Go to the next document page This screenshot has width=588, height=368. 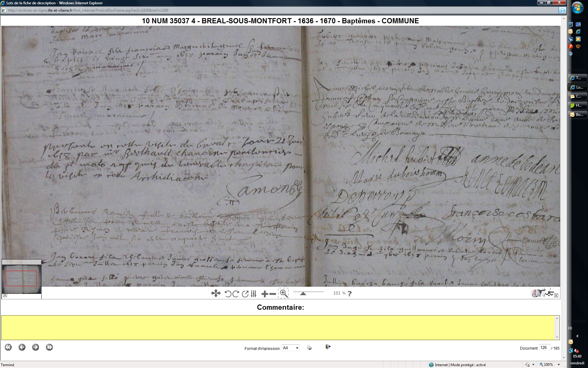(x=36, y=347)
